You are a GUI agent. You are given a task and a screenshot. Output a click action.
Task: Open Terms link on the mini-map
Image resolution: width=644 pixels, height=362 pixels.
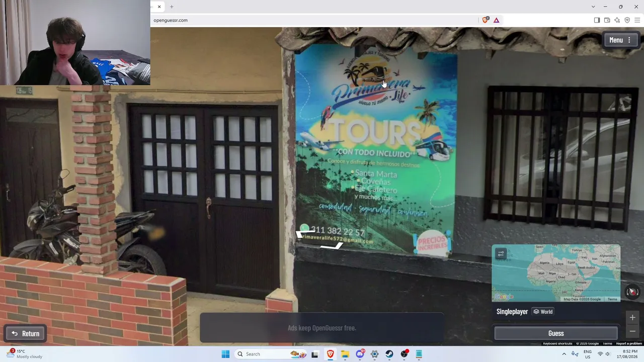(612, 299)
